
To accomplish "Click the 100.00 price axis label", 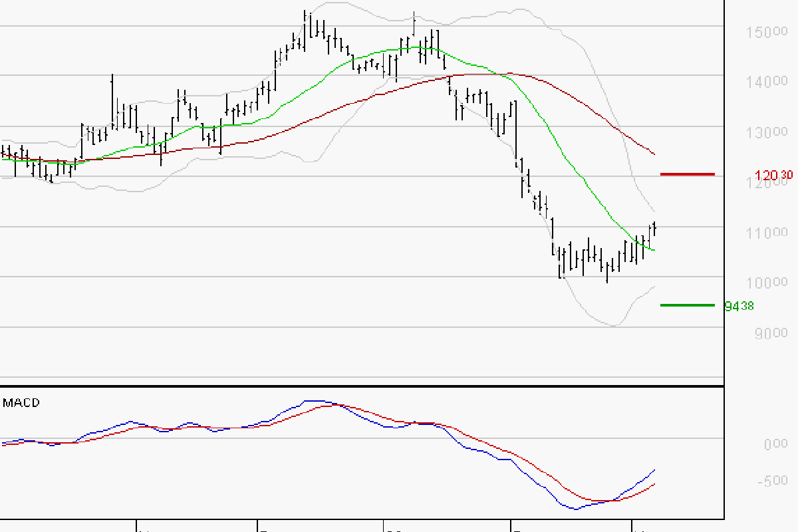I will point(770,283).
